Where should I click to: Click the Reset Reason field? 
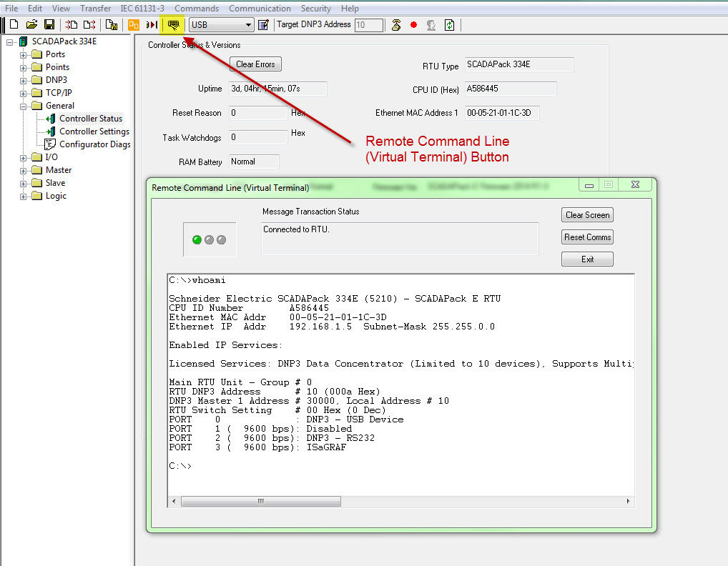[x=258, y=113]
